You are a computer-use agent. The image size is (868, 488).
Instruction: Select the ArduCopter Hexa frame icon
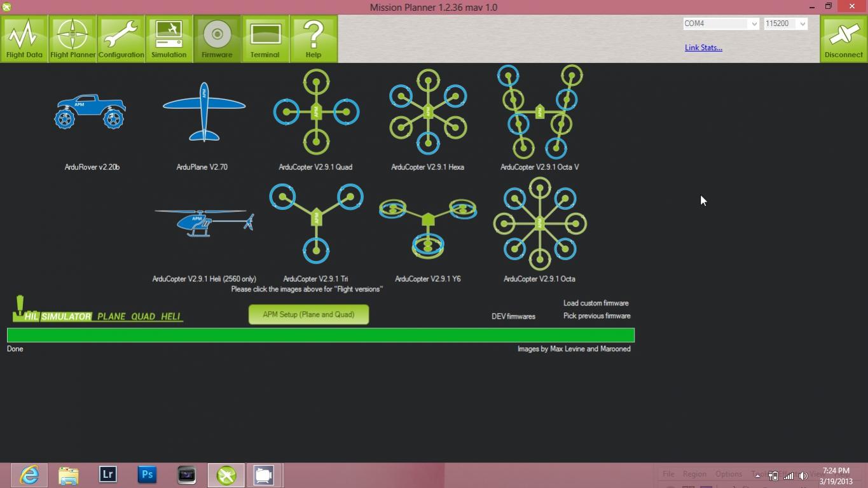pyautogui.click(x=428, y=112)
